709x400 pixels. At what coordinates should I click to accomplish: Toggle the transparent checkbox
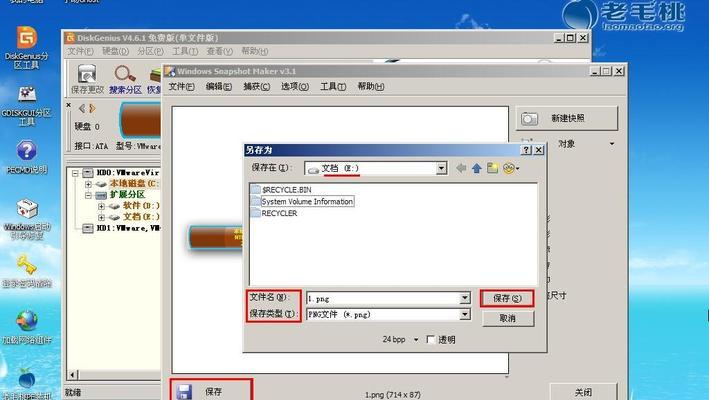pos(431,339)
